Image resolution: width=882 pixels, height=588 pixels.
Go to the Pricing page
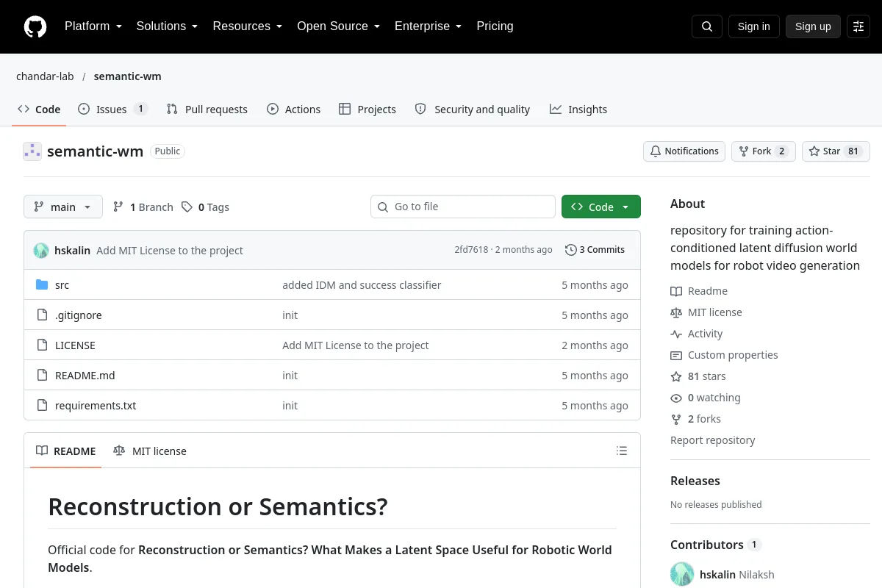[x=495, y=26]
